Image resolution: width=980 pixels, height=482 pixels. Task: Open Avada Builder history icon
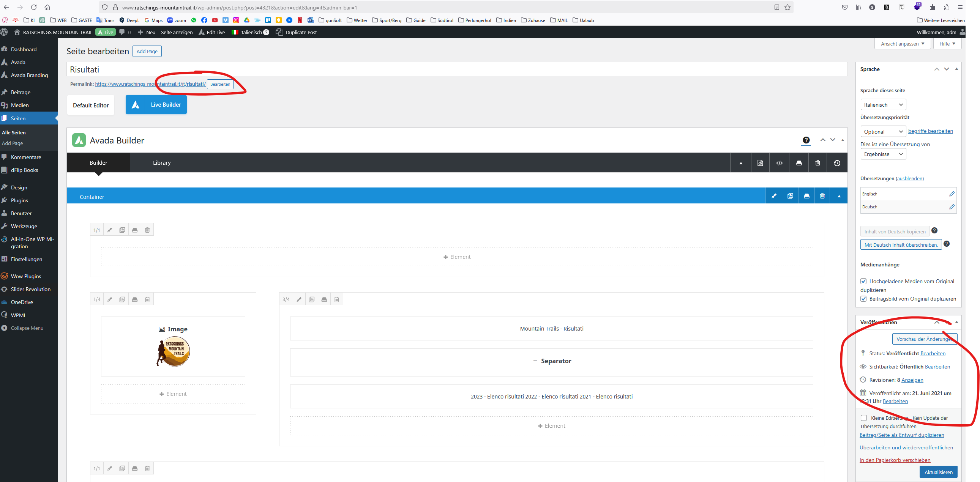point(836,163)
